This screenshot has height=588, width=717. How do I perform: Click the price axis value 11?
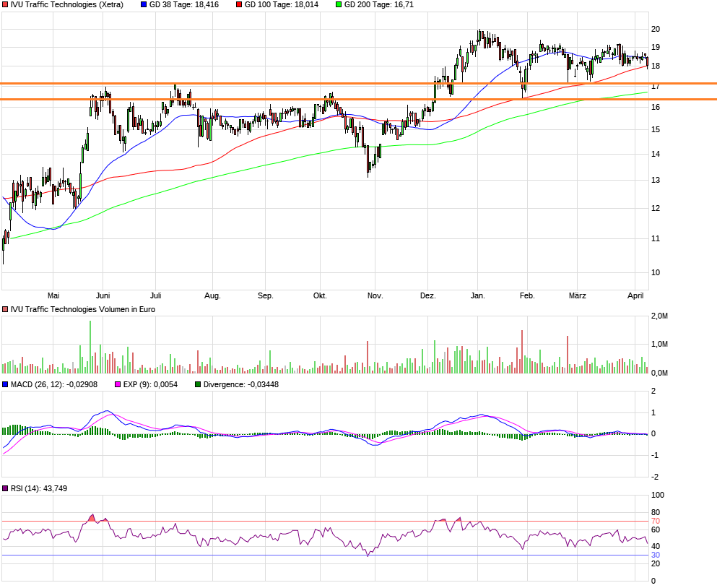(656, 239)
